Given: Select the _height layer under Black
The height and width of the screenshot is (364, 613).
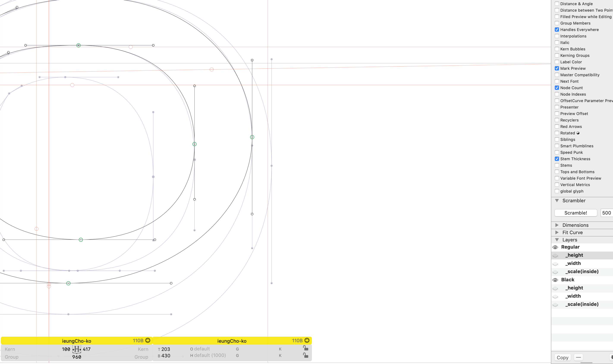Looking at the screenshot, I should pos(575,288).
